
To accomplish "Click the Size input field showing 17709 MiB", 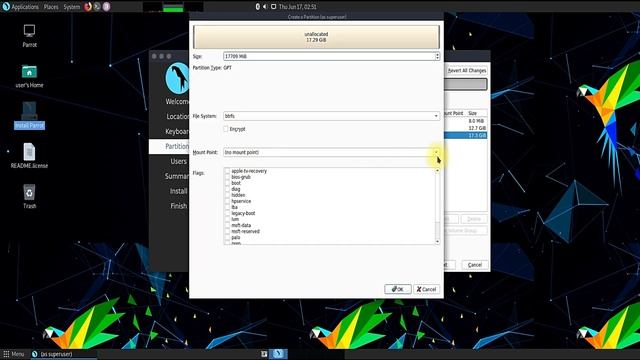I will click(329, 56).
